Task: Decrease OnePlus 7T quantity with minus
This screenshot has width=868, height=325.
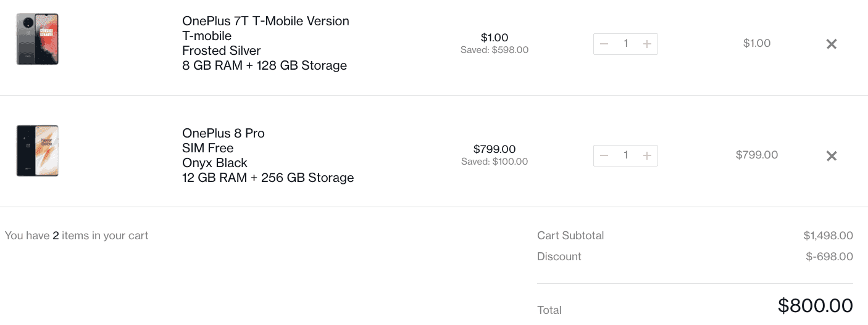Action: [x=604, y=44]
